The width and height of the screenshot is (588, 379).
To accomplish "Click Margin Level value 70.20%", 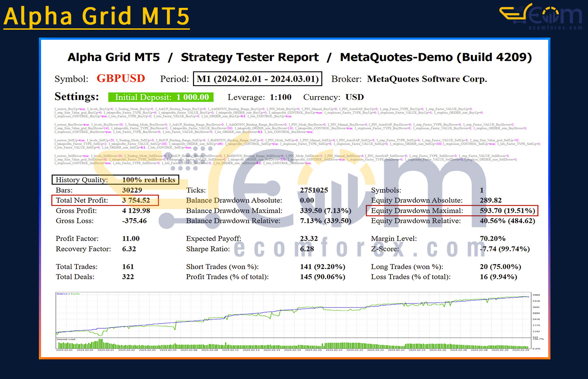I will point(492,238).
